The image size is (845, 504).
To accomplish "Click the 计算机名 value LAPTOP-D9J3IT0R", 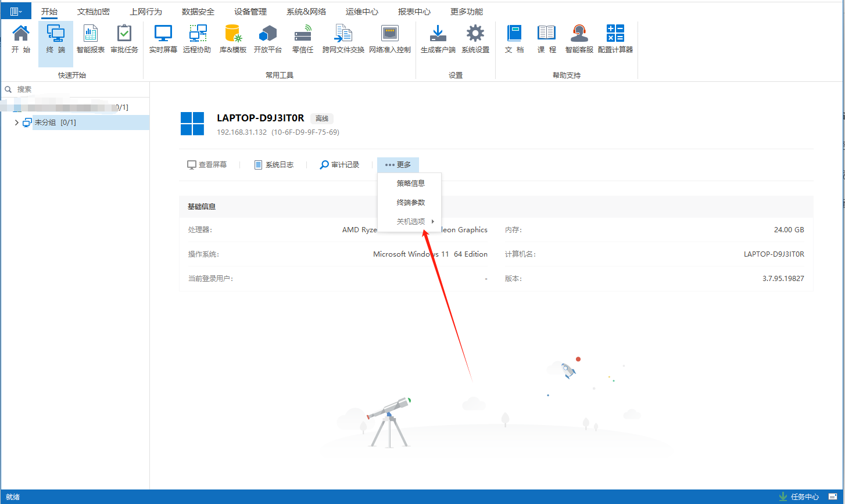I will pyautogui.click(x=774, y=254).
